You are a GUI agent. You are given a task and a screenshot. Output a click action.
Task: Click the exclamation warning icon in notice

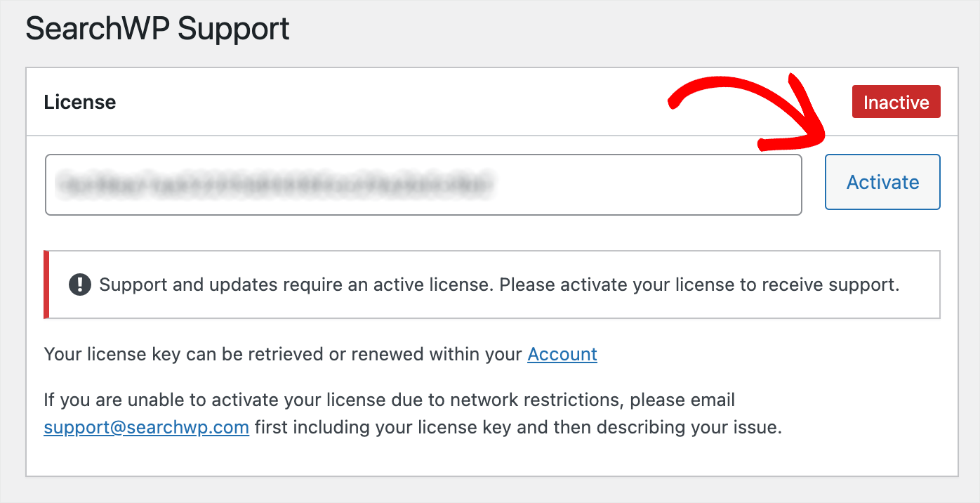[80, 285]
